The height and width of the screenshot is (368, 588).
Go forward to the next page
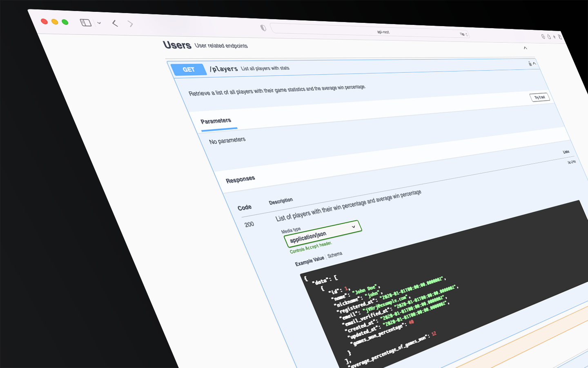tap(131, 24)
